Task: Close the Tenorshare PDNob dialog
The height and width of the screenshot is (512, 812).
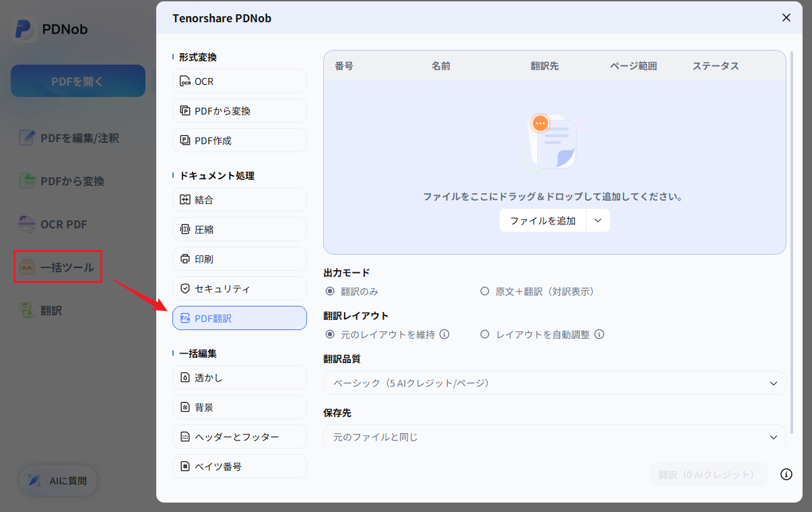Action: tap(786, 18)
